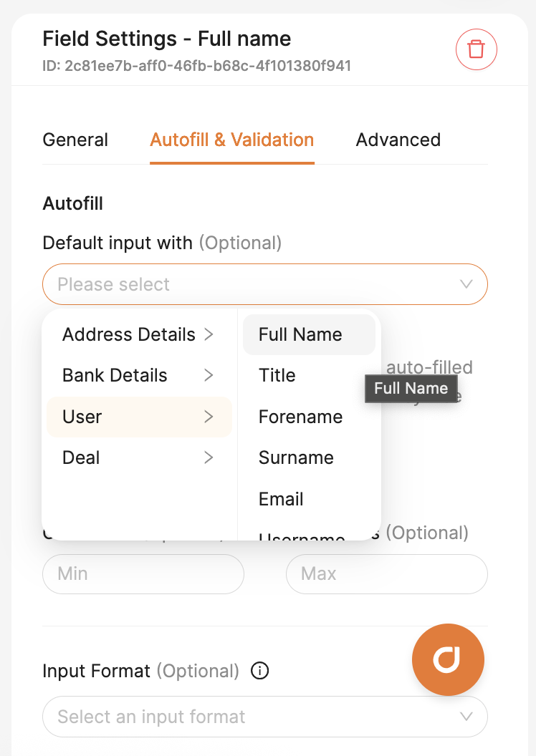Pick Email from the autofill list
536x756 pixels.
309,499
